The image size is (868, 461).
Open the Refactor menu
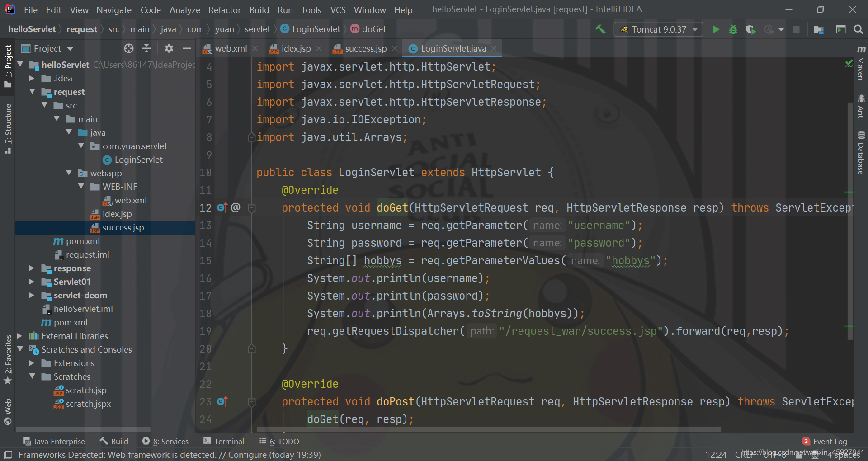(224, 9)
